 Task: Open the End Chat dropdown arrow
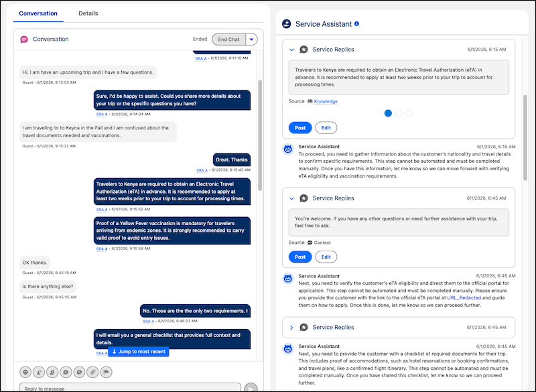point(252,40)
